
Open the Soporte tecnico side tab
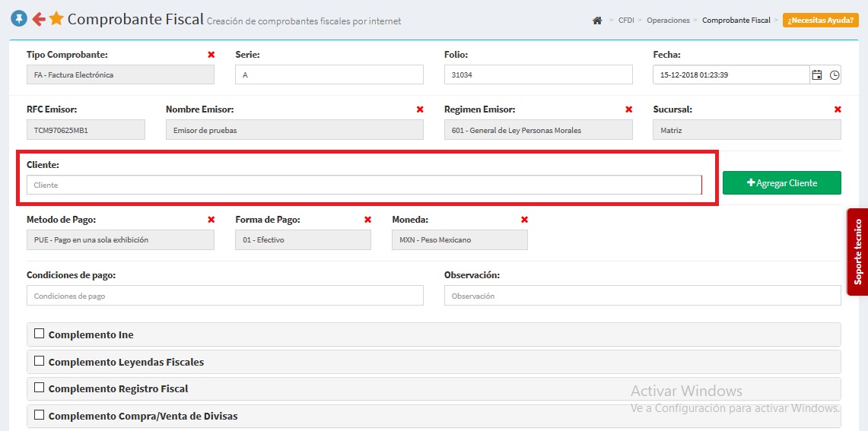click(857, 252)
